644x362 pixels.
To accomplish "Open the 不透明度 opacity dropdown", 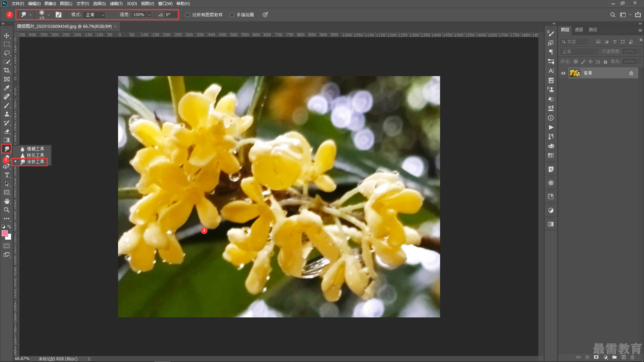I will pos(640,52).
